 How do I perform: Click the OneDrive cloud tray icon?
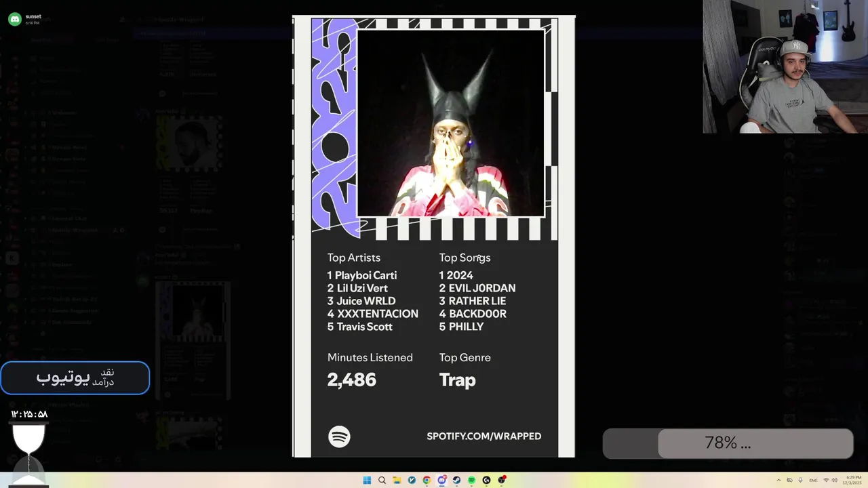point(789,480)
